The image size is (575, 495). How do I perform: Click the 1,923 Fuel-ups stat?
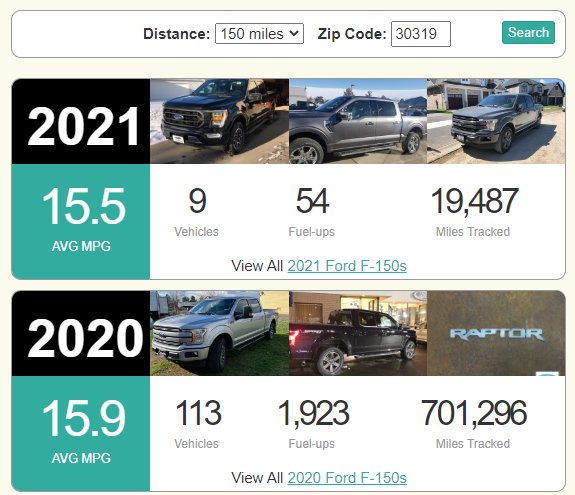pyautogui.click(x=312, y=424)
